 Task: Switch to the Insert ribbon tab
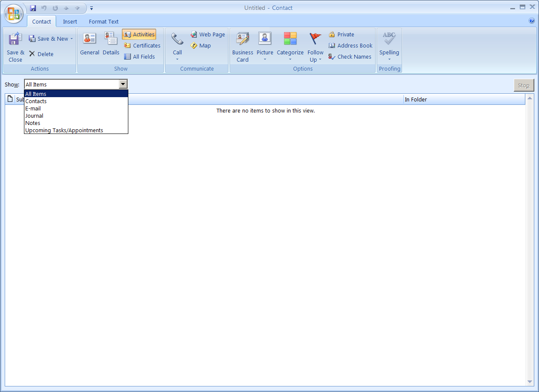pos(70,21)
